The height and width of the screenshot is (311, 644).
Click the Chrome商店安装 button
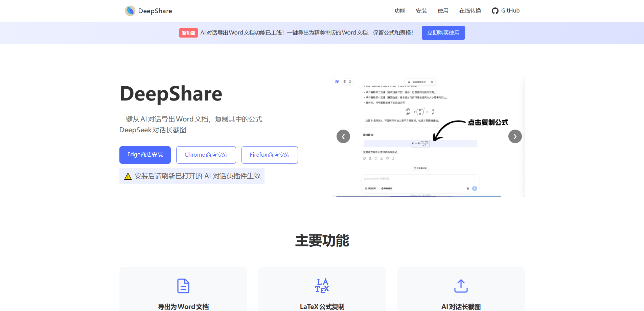206,155
